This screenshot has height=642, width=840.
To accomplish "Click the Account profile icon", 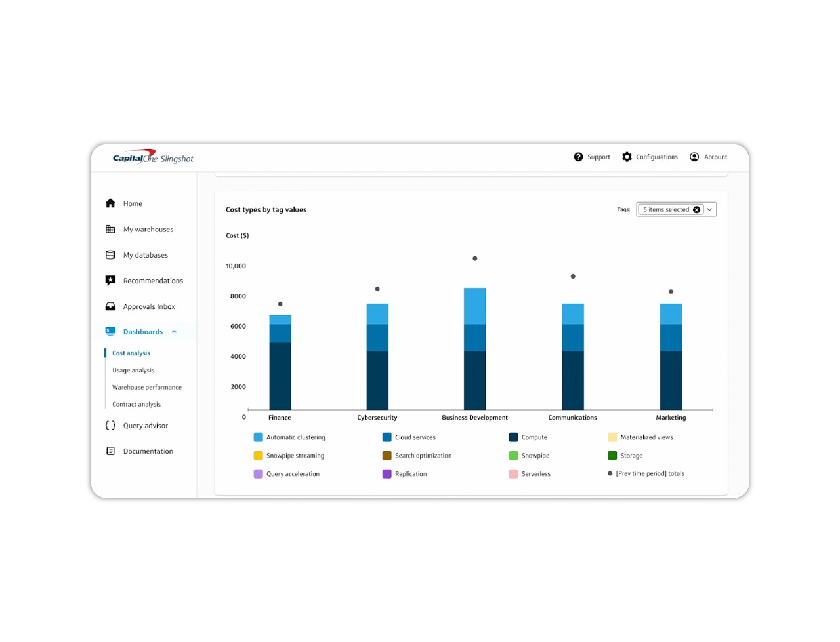I will pos(694,157).
